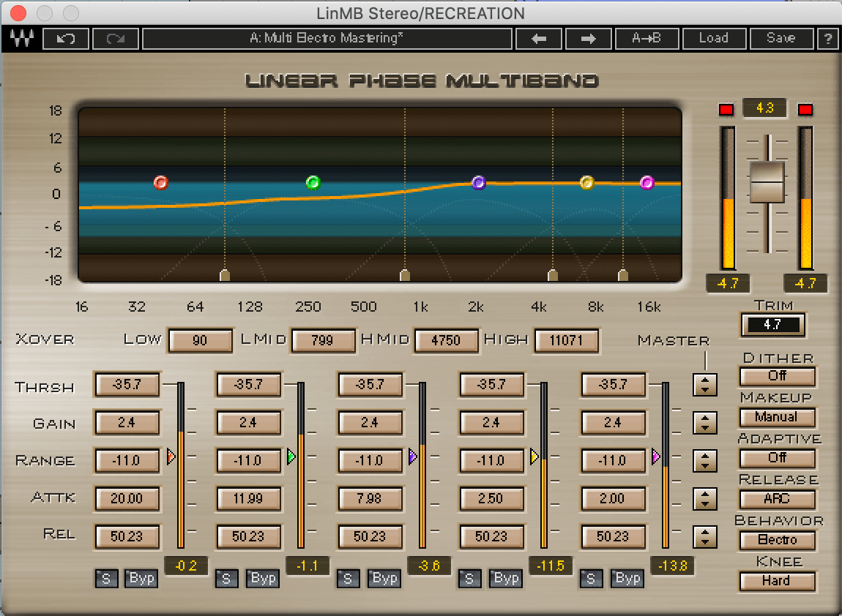
Task: Select the green low-mid band marker in graph
Action: [x=313, y=183]
